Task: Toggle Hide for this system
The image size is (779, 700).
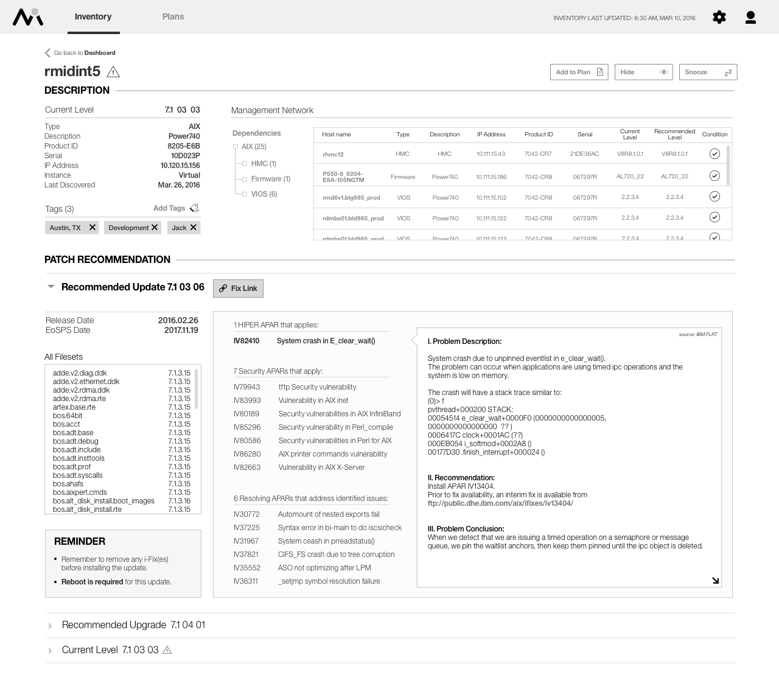Action: 644,72
